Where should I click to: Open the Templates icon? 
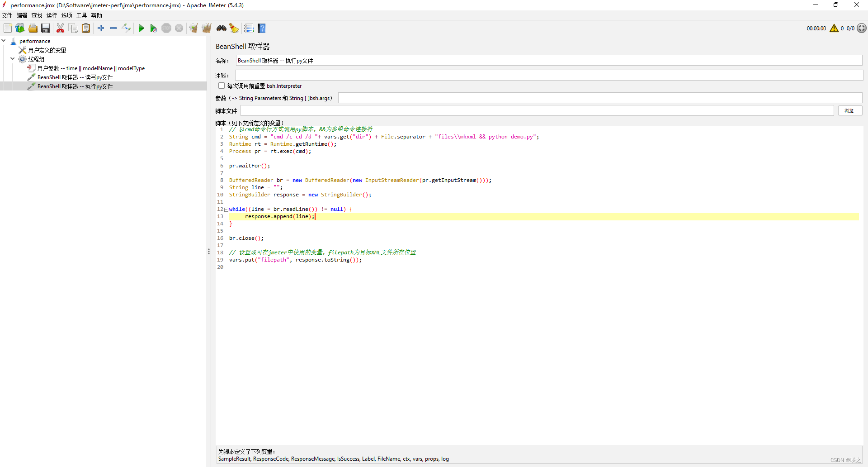[x=20, y=28]
